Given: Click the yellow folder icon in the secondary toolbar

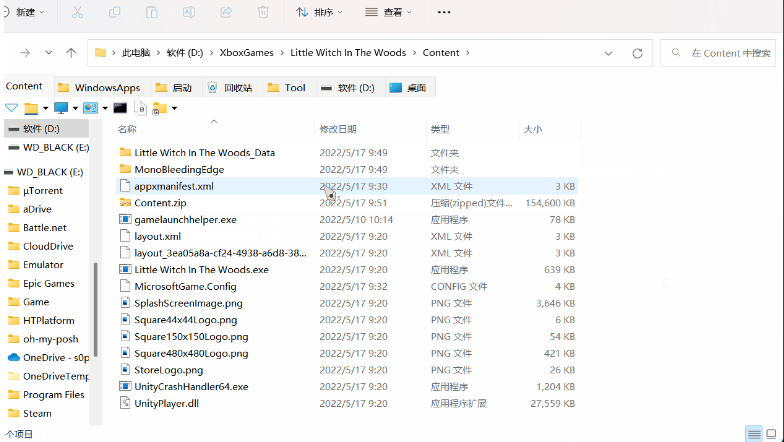Looking at the screenshot, I should point(32,108).
